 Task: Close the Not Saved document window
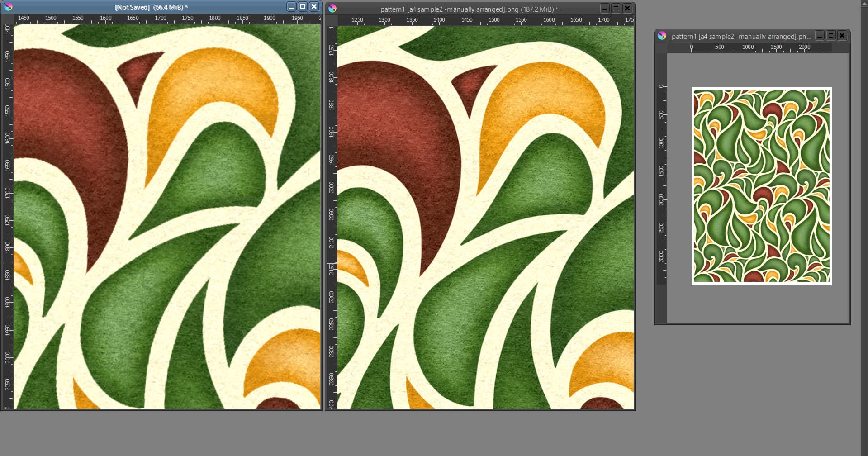[x=314, y=7]
